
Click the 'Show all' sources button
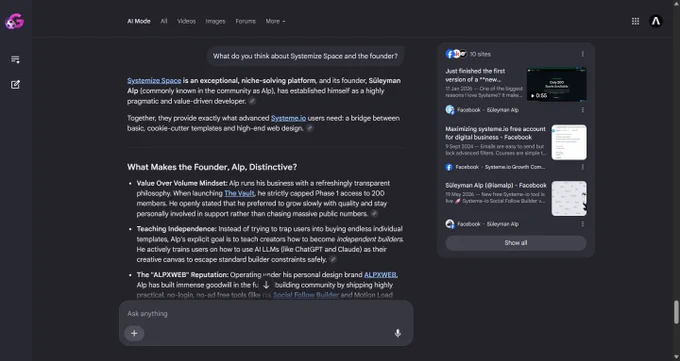point(516,243)
